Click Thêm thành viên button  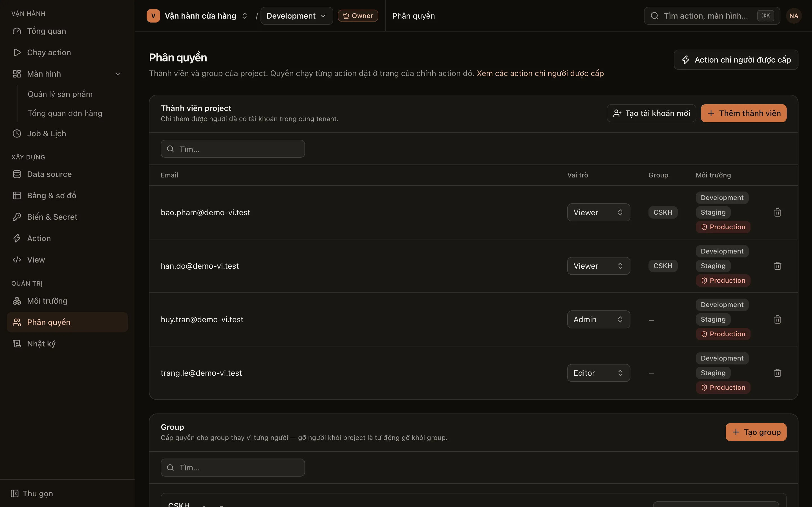click(743, 113)
